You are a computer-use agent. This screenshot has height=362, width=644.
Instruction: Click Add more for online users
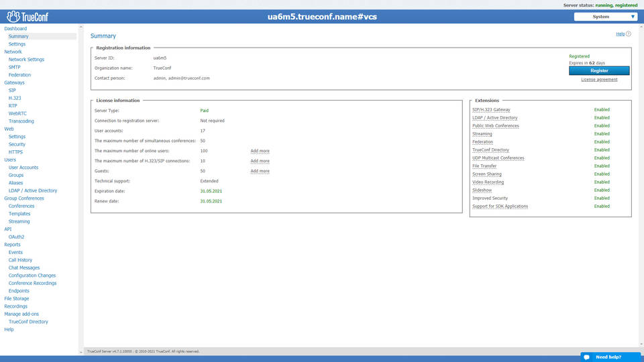pos(260,151)
